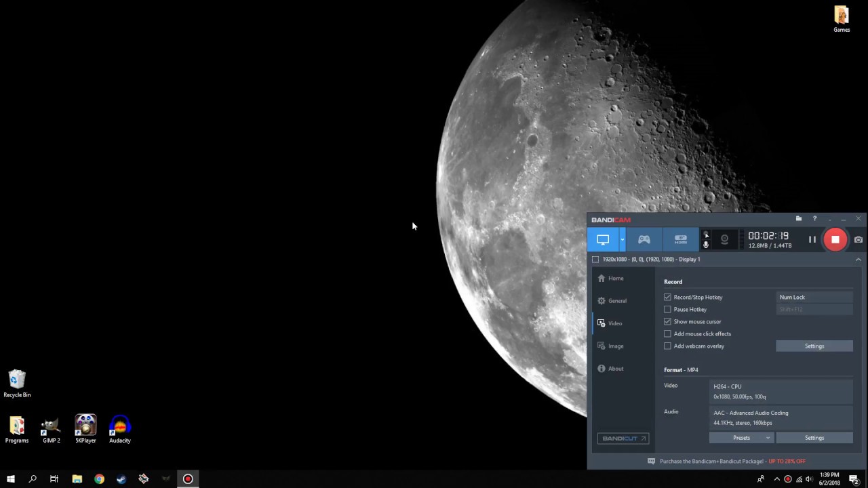The width and height of the screenshot is (868, 488).
Task: Show hidden system tray icons
Action: [776, 479]
